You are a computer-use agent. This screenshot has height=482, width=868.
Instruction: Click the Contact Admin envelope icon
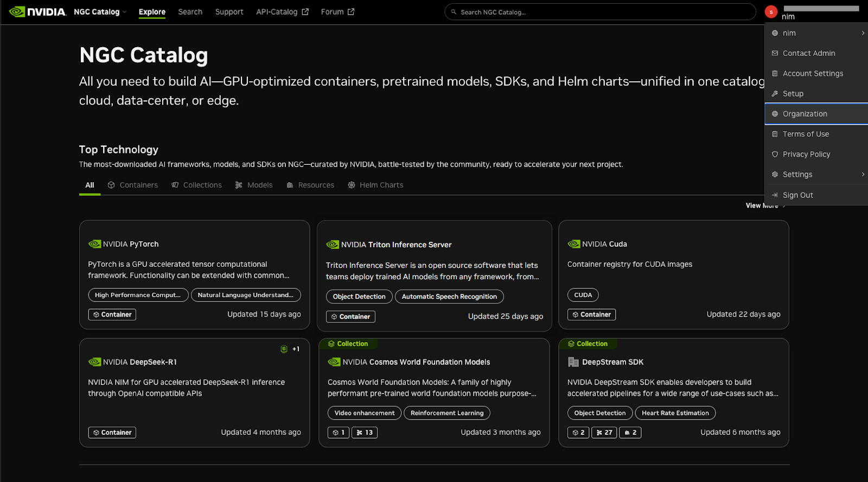775,53
